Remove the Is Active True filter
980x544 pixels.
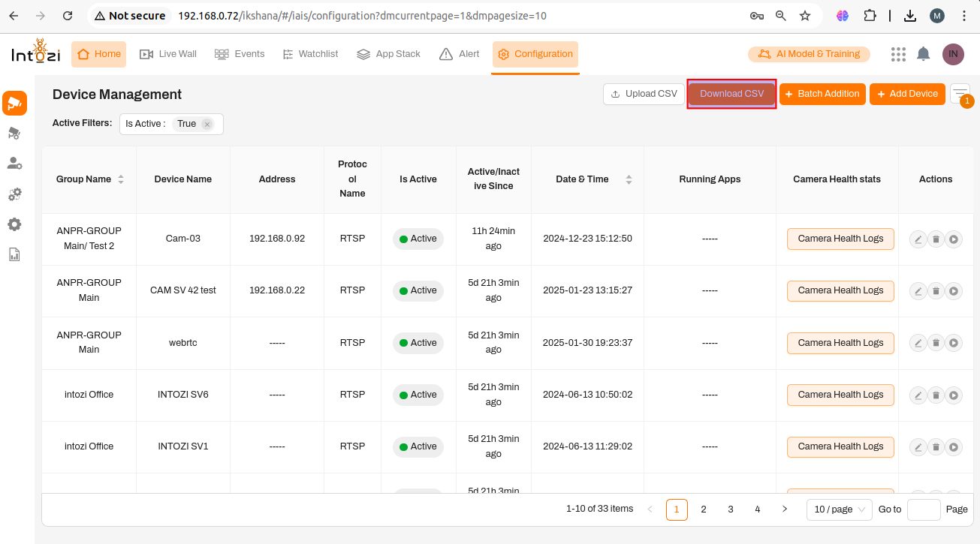pyautogui.click(x=207, y=125)
